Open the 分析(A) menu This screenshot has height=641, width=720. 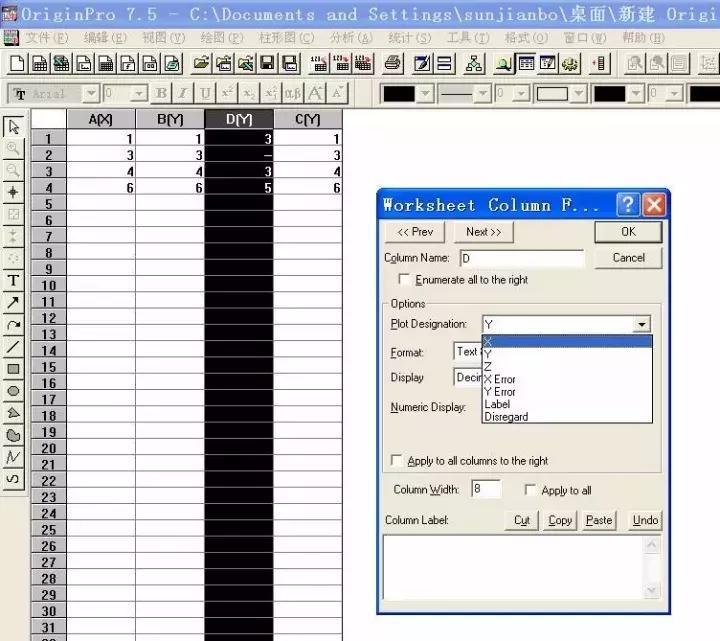coord(349,38)
